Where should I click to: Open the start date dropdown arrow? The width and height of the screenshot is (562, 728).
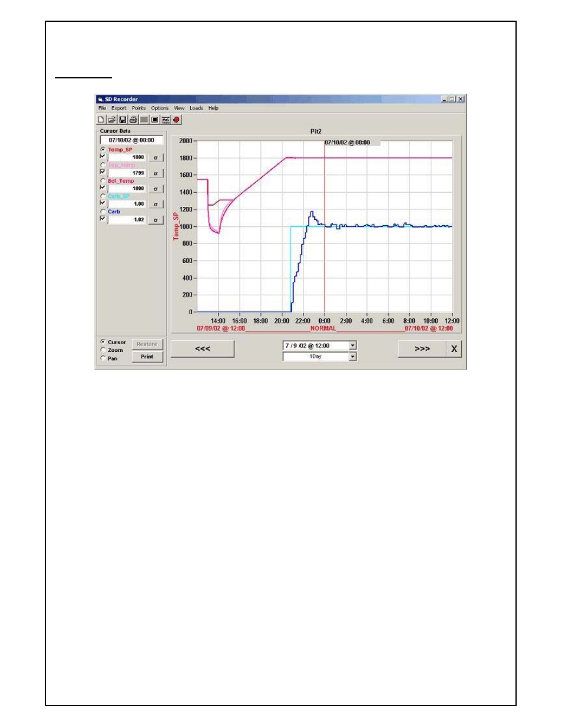(353, 345)
